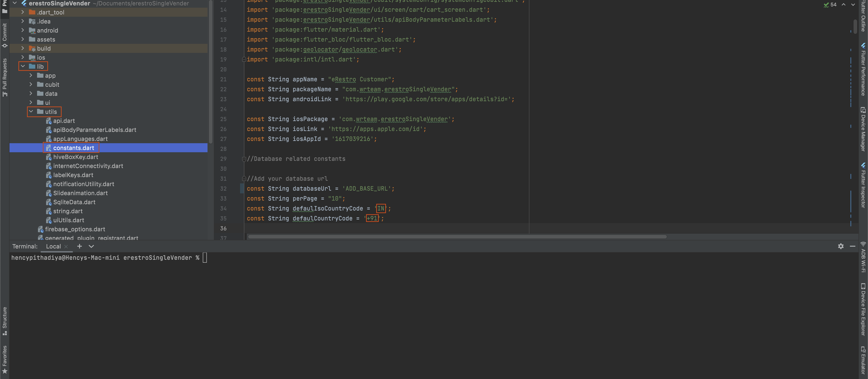This screenshot has width=868, height=379.
Task: Click the editor vertical scrollbar thumb
Action: pyautogui.click(x=855, y=27)
